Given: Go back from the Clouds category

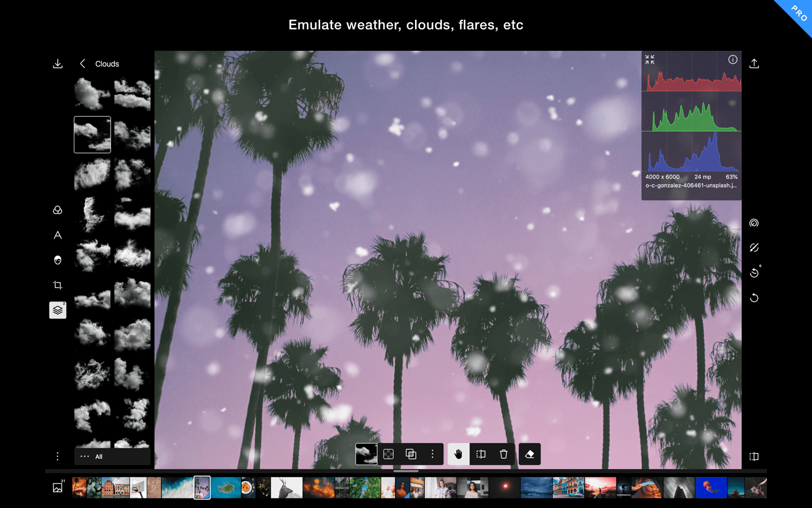Looking at the screenshot, I should tap(82, 63).
